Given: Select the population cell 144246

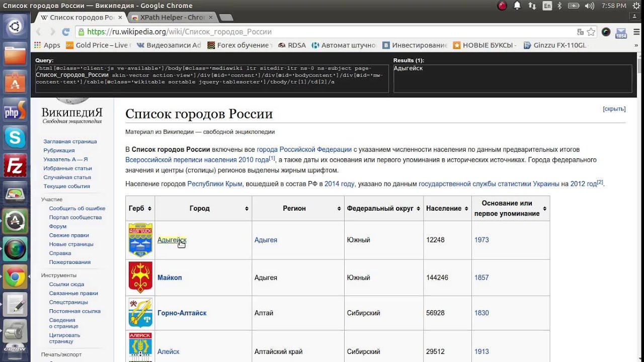Looking at the screenshot, I should 447,278.
